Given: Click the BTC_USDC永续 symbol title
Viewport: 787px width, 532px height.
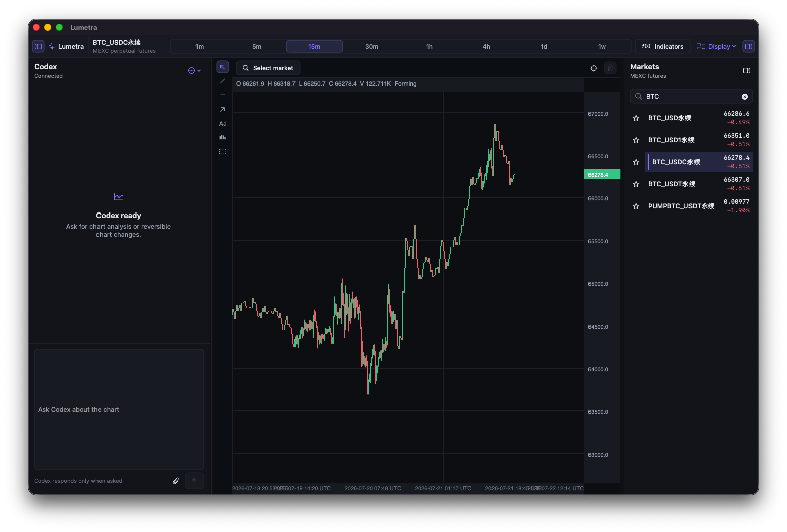Looking at the screenshot, I should 117,42.
